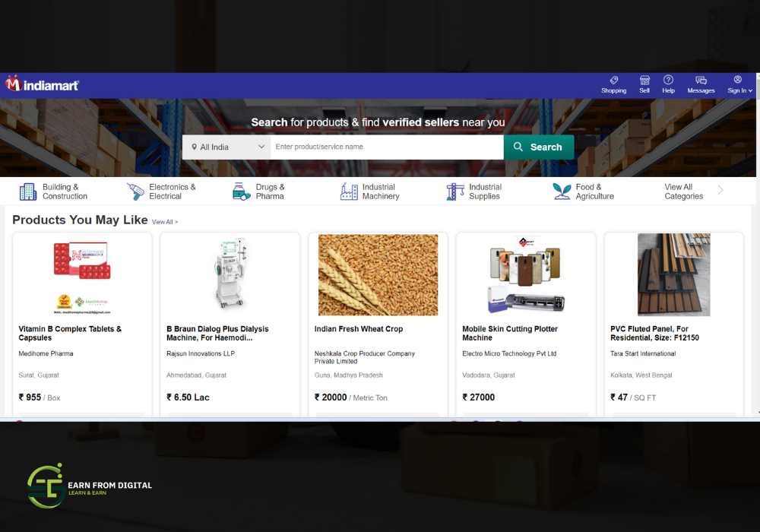Click PVC Fluted Panel product title
Image resolution: width=760 pixels, height=532 pixels.
tap(654, 334)
